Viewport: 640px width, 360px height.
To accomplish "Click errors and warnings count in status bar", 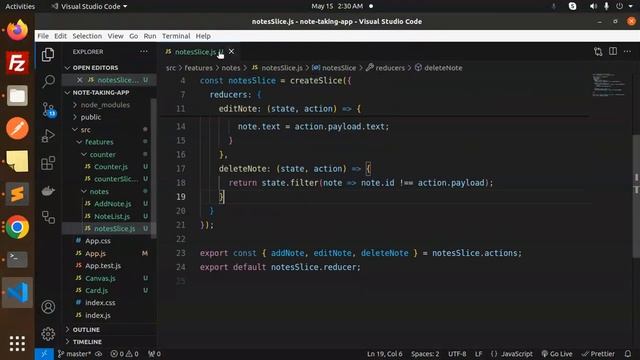I will [124, 354].
